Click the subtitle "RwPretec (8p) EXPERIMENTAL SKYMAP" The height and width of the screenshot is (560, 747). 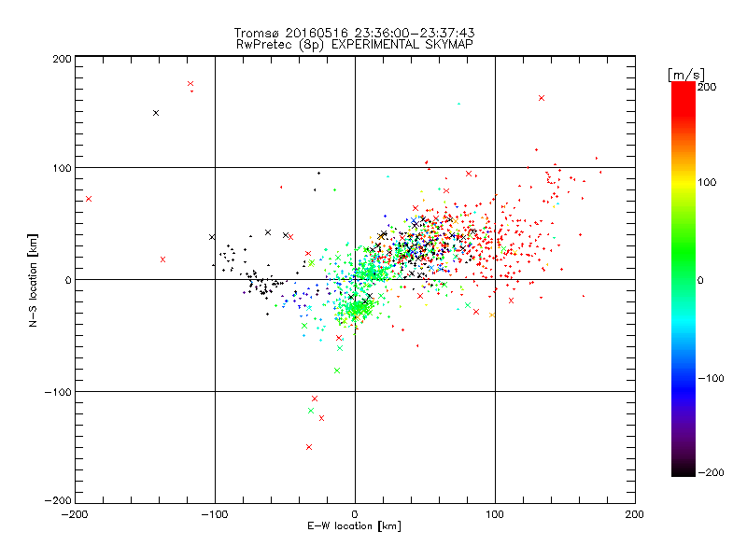coord(355,44)
